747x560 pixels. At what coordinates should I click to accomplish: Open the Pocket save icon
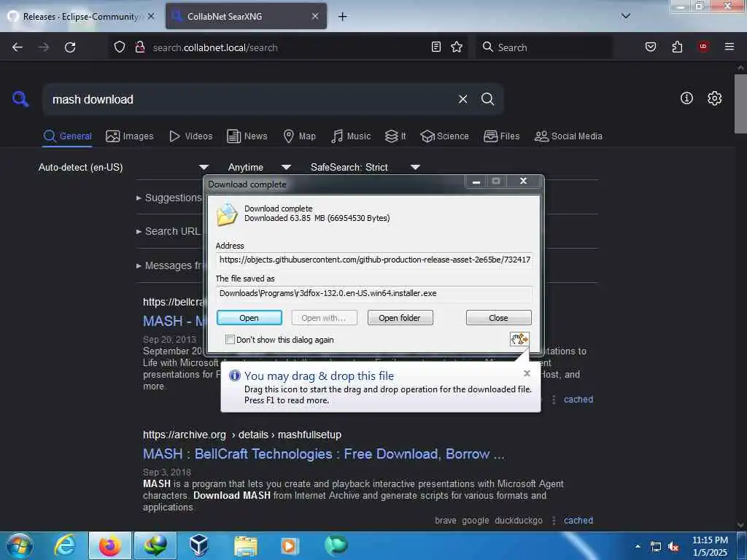[x=651, y=47]
